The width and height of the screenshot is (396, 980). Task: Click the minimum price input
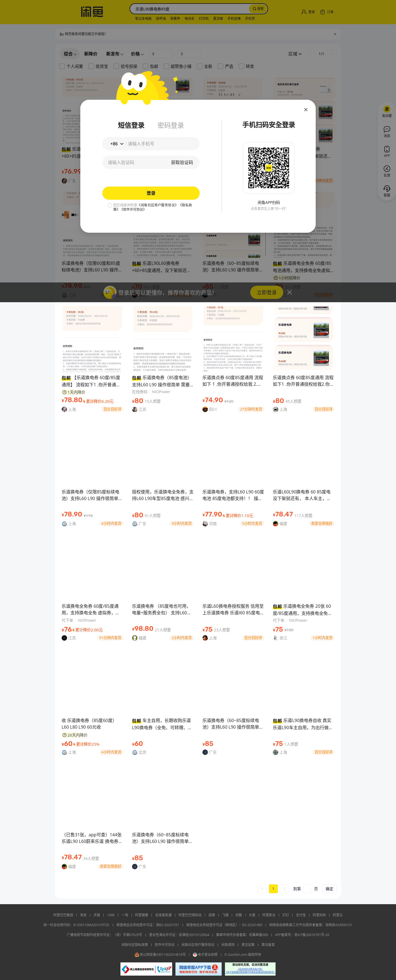tap(160, 54)
